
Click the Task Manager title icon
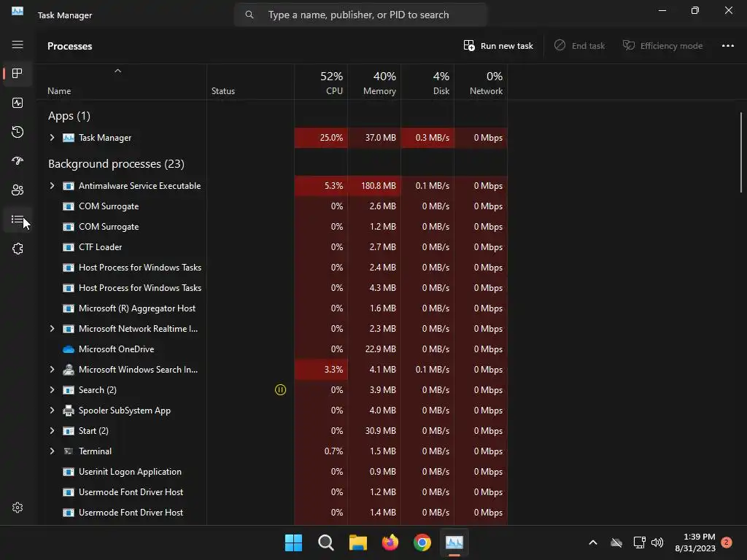click(18, 11)
